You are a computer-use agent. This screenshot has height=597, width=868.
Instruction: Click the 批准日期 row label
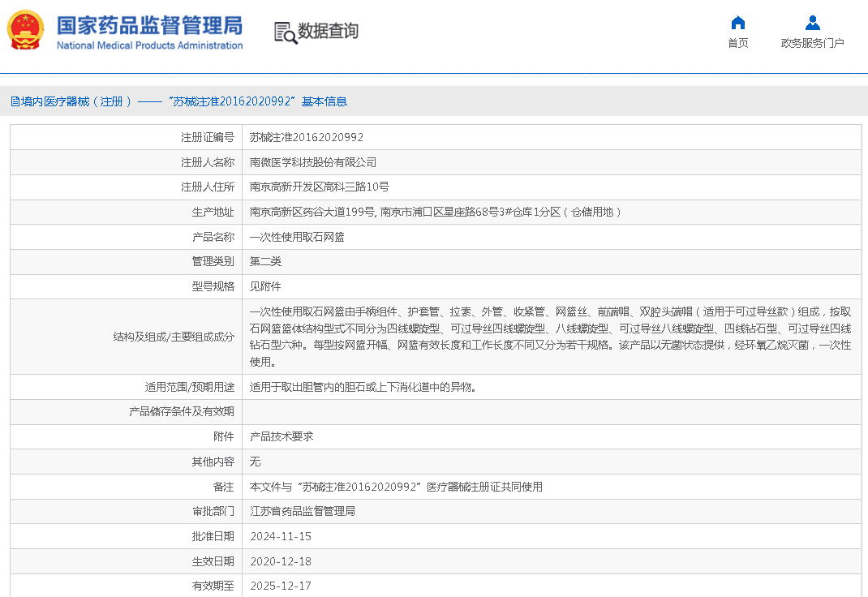coord(213,536)
